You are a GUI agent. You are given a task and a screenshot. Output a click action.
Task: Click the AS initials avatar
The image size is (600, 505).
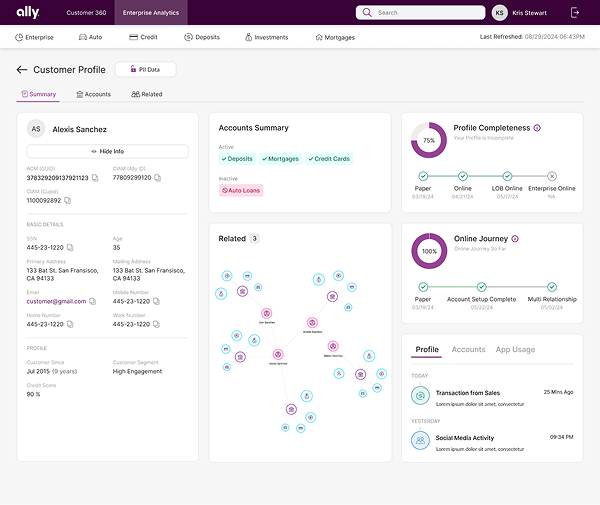click(x=36, y=129)
